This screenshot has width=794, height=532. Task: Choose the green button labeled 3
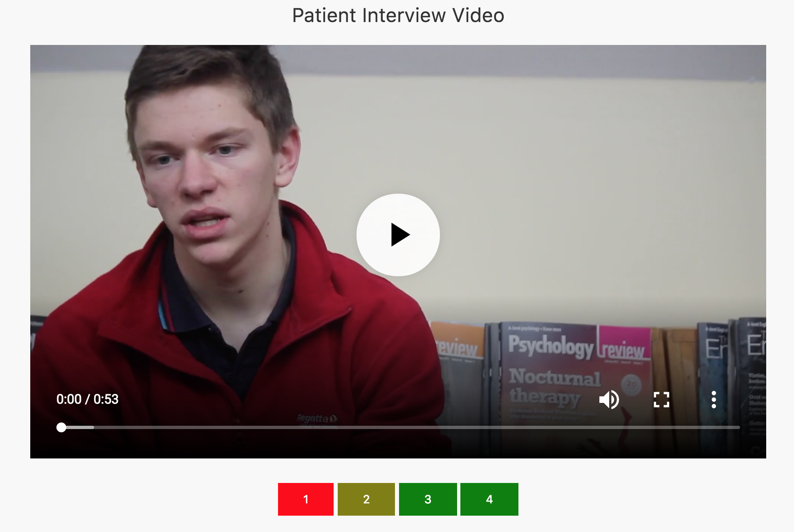pyautogui.click(x=428, y=499)
